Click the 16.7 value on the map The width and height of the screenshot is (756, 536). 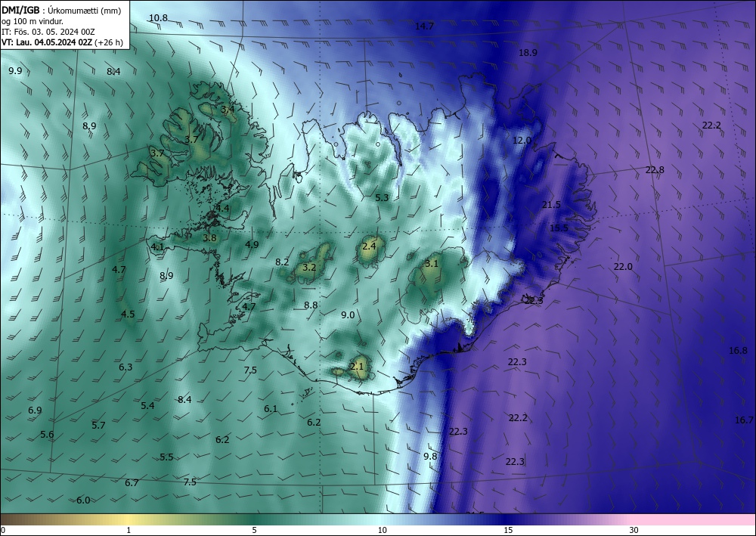click(744, 420)
